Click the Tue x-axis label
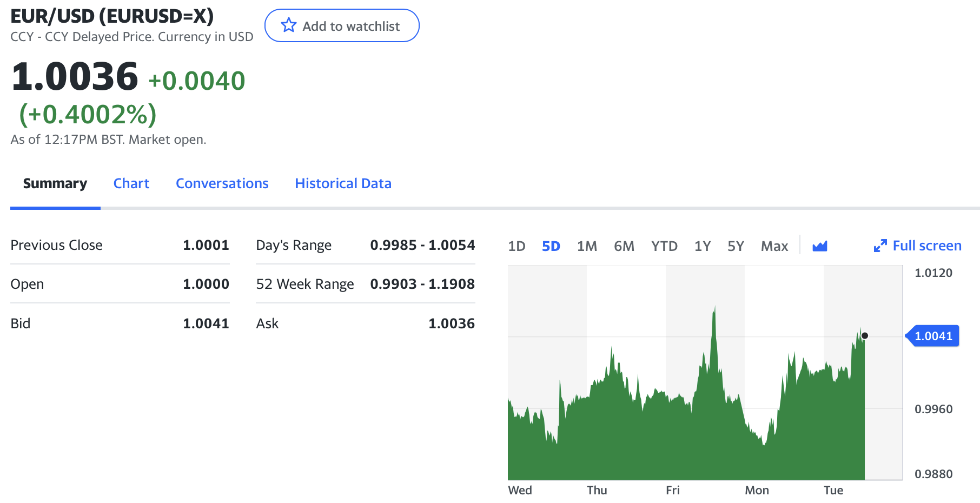Screen dimensions: 980x503 tap(833, 490)
